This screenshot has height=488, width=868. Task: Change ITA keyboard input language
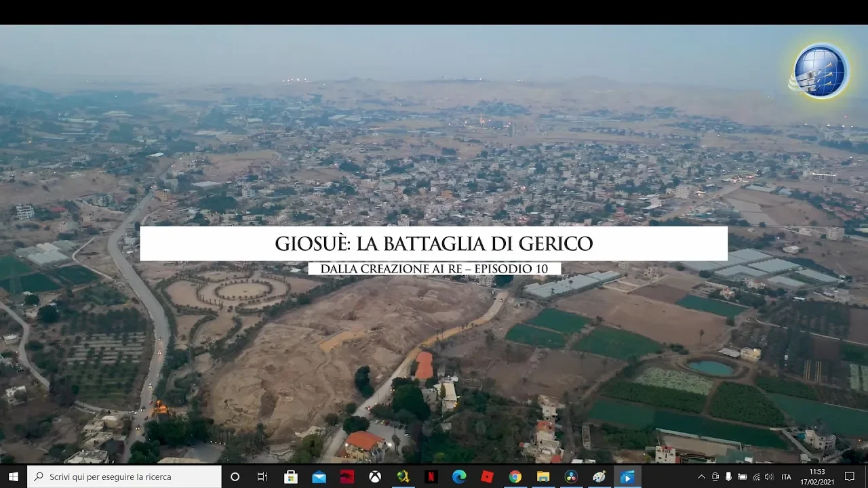click(787, 476)
